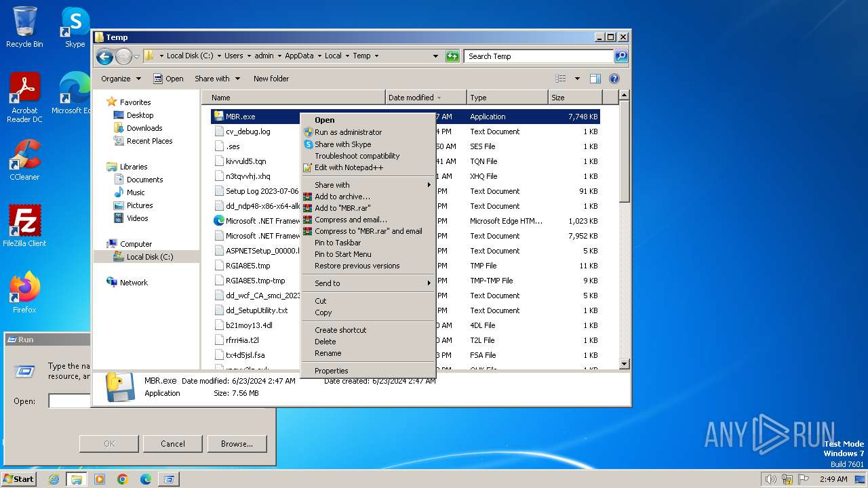Open Properties from the context menu
Image resolution: width=868 pixels, height=488 pixels.
tap(368, 371)
